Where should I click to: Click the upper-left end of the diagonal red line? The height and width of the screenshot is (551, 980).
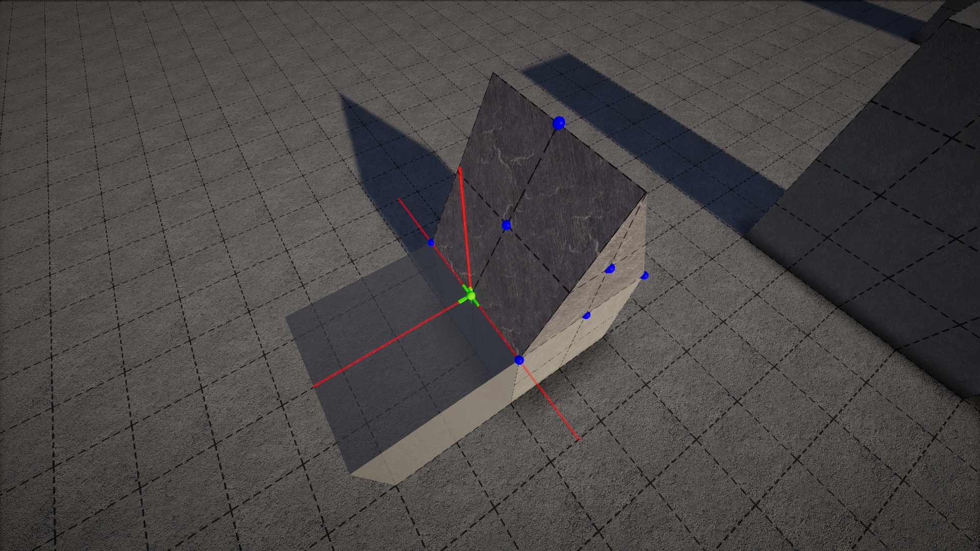click(x=400, y=199)
